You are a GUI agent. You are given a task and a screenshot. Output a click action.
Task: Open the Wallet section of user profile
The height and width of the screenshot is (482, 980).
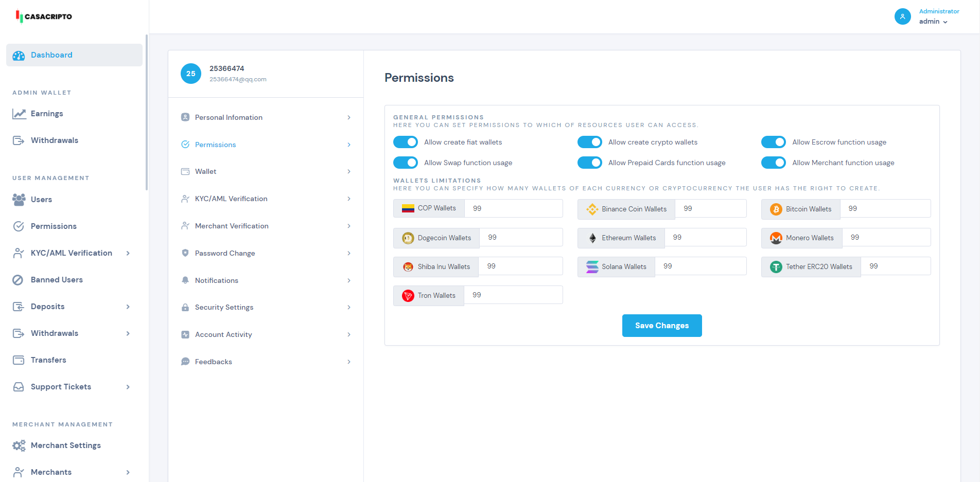tap(266, 172)
